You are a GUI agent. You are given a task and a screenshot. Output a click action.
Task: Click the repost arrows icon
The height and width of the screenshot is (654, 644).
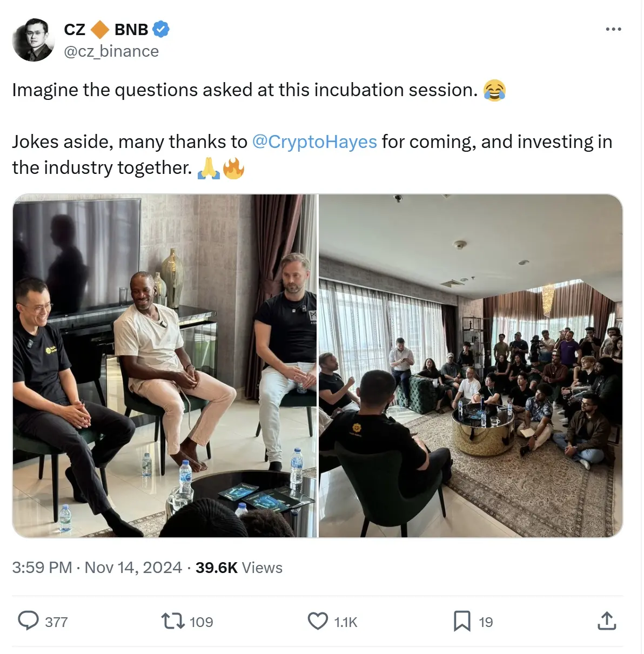(x=173, y=621)
